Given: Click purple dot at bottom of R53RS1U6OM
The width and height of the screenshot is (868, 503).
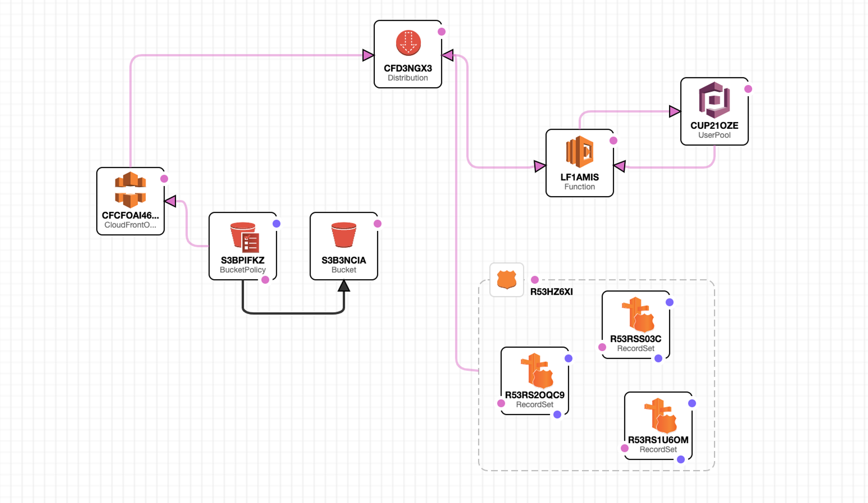Looking at the screenshot, I should click(681, 460).
